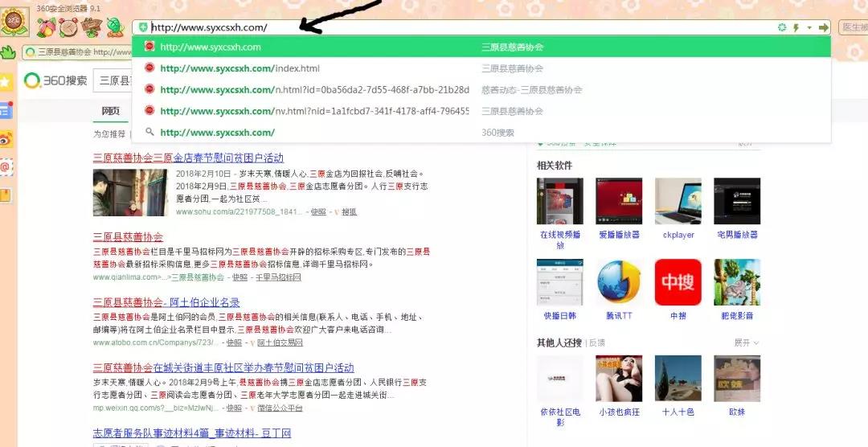Screen dimensions: 868x447
Task: Click the lightning speed-mode icon
Action: tap(796, 27)
